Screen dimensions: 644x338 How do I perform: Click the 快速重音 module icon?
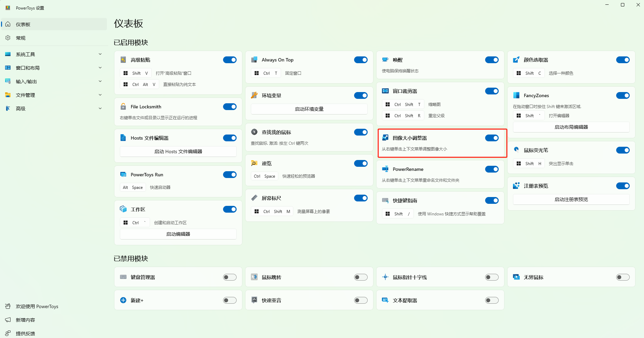click(254, 300)
